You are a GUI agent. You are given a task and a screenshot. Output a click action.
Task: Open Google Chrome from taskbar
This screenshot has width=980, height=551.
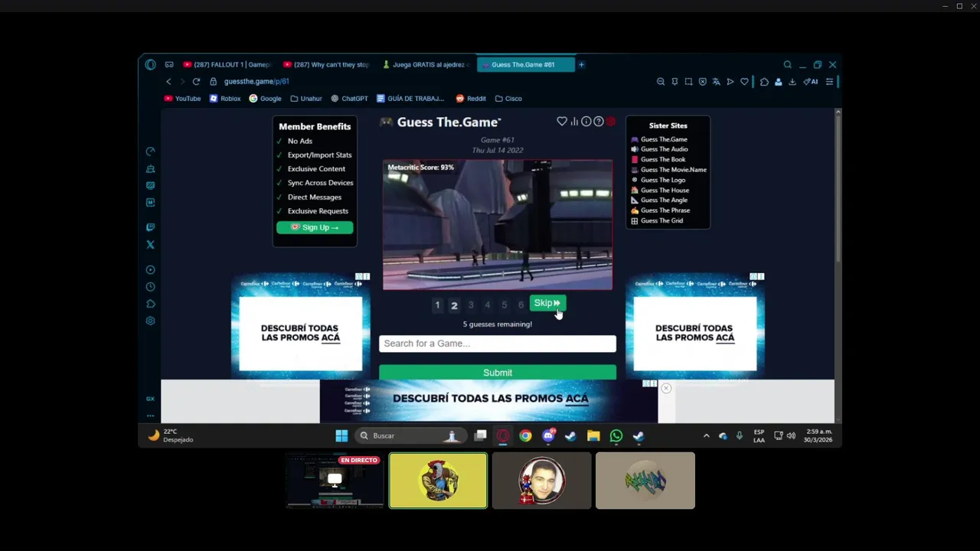(x=525, y=435)
